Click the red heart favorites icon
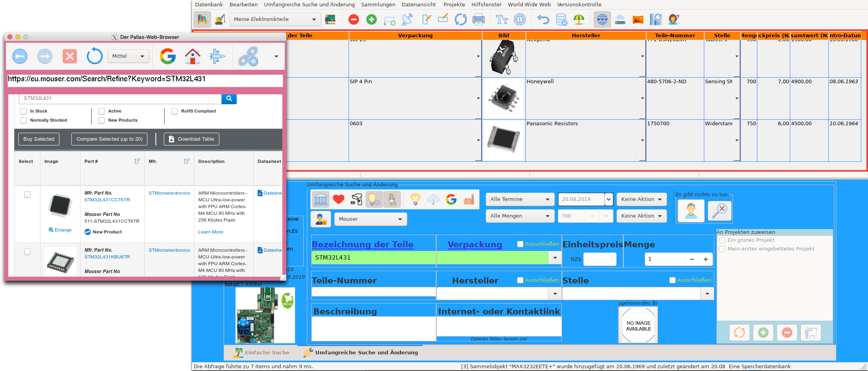 [339, 199]
